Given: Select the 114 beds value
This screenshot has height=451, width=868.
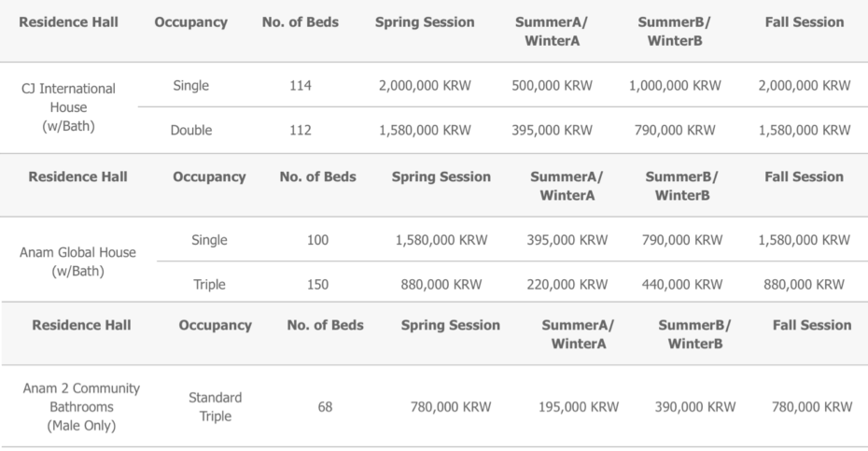Looking at the screenshot, I should pyautogui.click(x=301, y=86).
